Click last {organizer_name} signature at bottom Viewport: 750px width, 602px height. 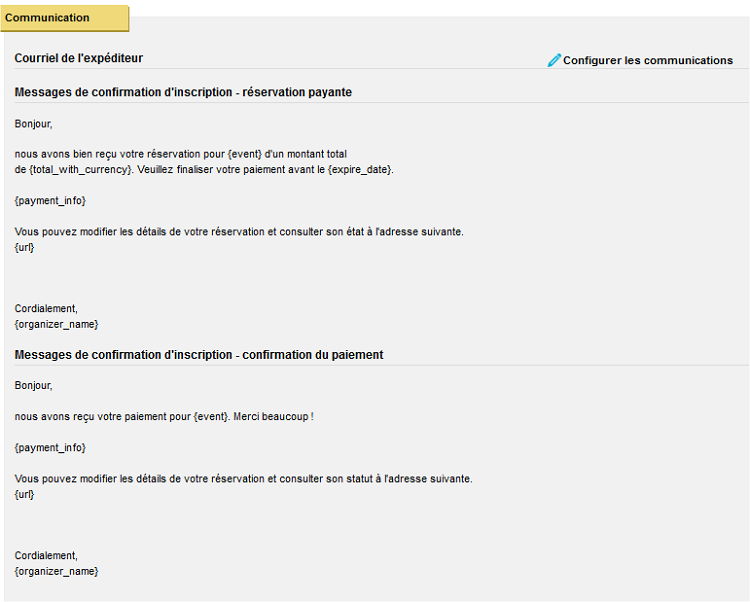tap(56, 571)
